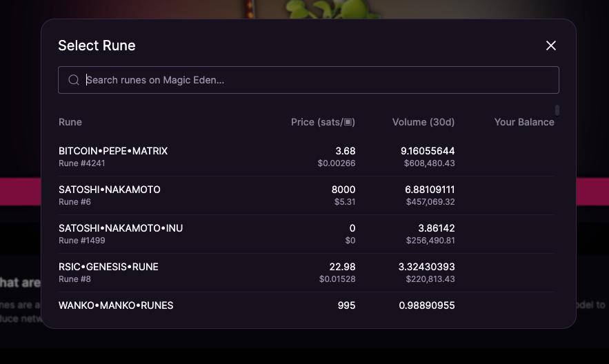Viewport: 609px width, 364px height.
Task: Choose SATOSHI•NAKAMOTO•INU from the list
Action: point(307,234)
